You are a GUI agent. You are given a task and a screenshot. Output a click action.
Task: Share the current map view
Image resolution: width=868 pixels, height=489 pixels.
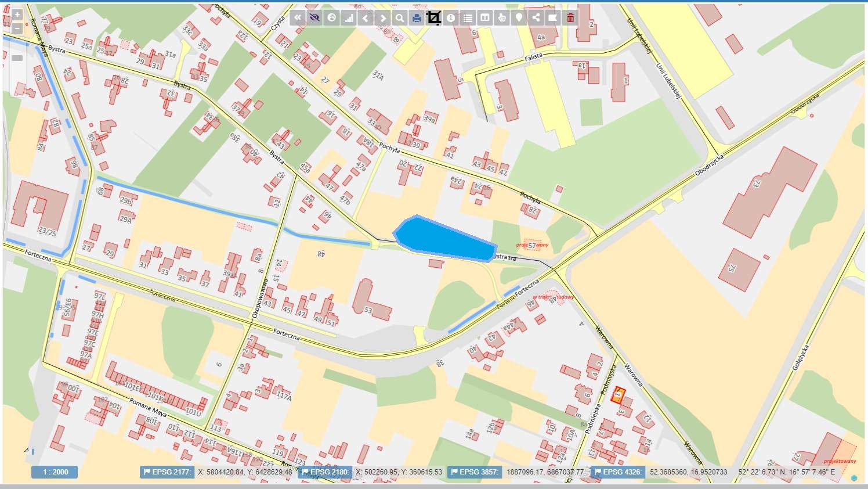536,18
